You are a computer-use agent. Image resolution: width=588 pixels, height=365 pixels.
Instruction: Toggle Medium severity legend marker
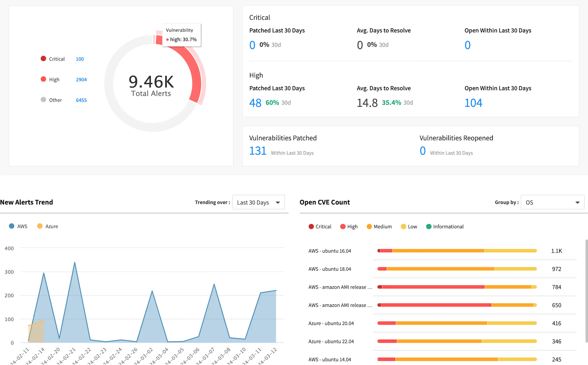(369, 226)
